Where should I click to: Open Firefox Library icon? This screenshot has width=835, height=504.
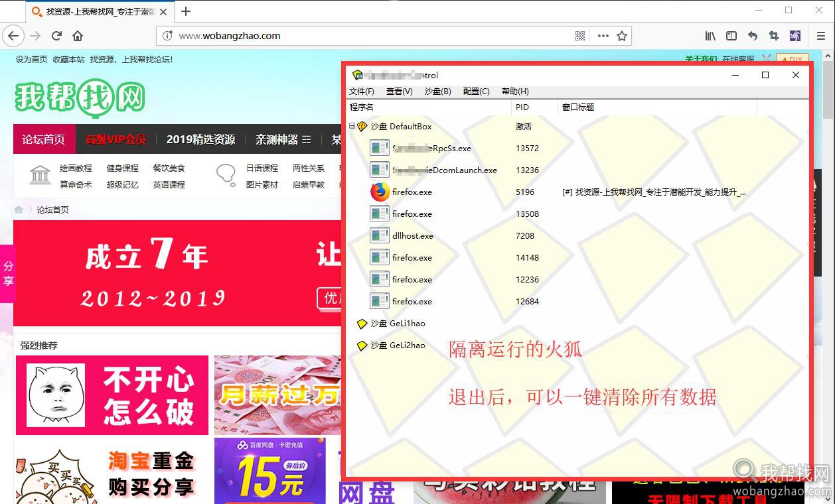coord(710,36)
